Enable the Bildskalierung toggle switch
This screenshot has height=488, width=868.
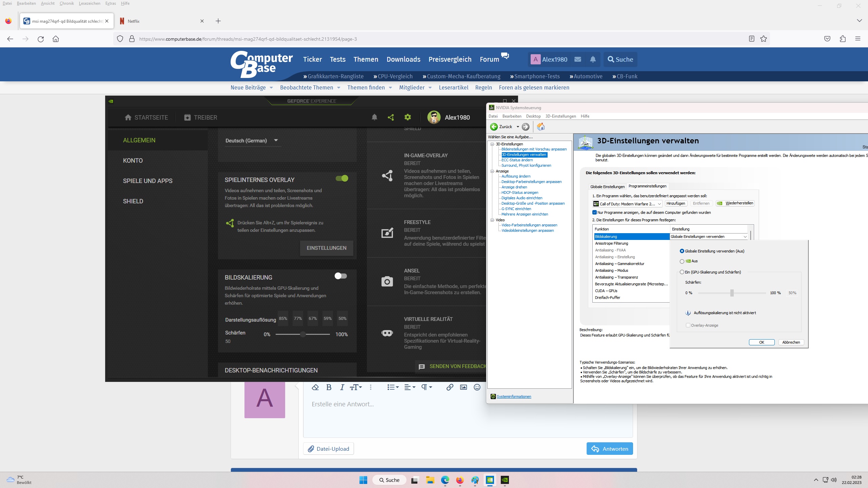(340, 276)
